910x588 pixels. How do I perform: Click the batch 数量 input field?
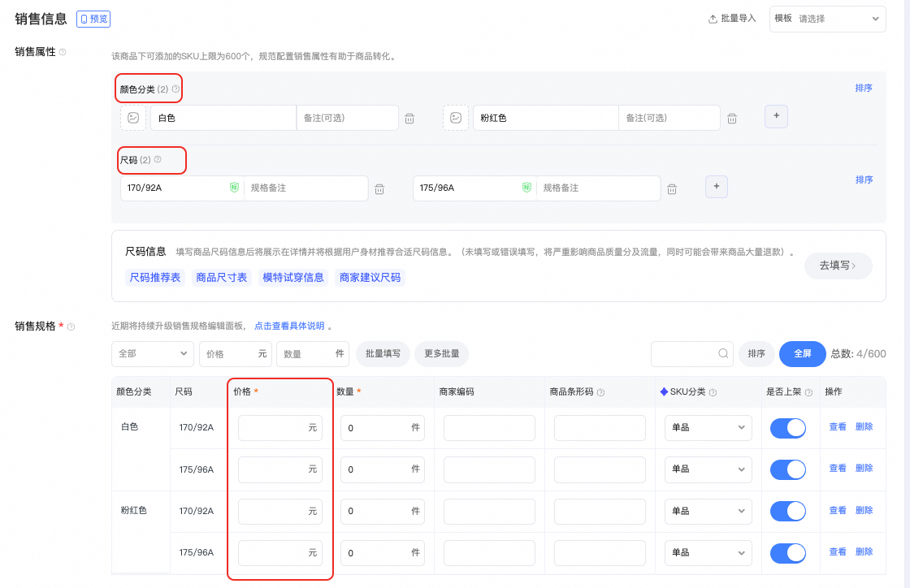tap(312, 354)
